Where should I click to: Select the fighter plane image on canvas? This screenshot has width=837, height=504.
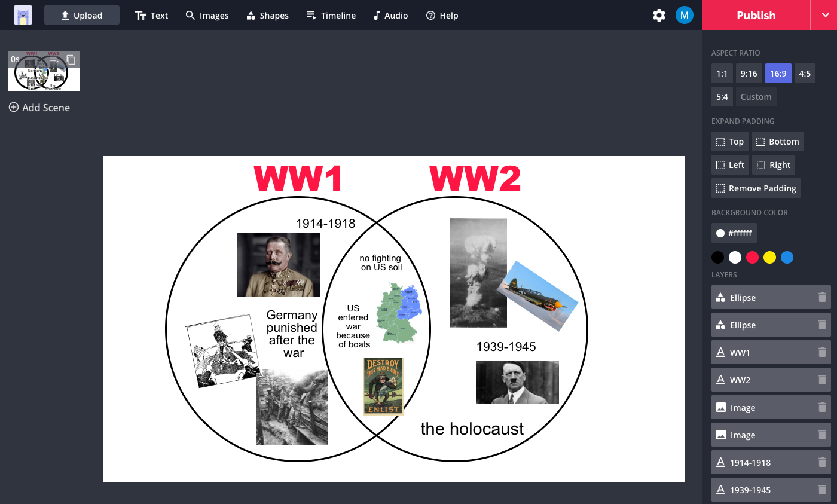(x=538, y=297)
